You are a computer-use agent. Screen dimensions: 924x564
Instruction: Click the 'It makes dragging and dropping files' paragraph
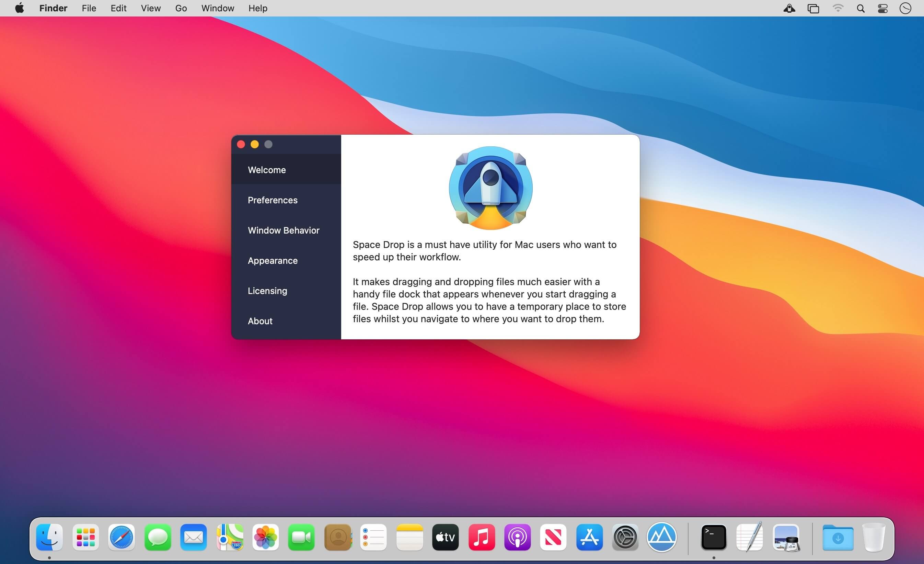[x=489, y=300]
